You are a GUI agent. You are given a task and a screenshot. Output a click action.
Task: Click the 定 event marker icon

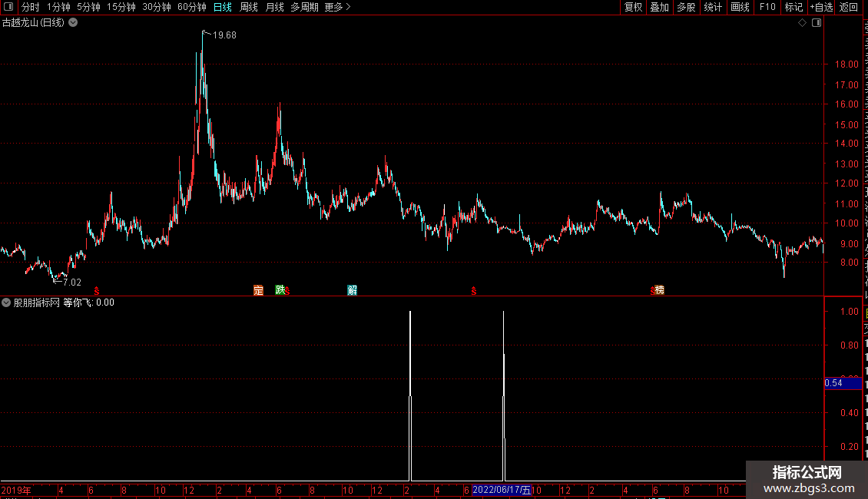(259, 290)
